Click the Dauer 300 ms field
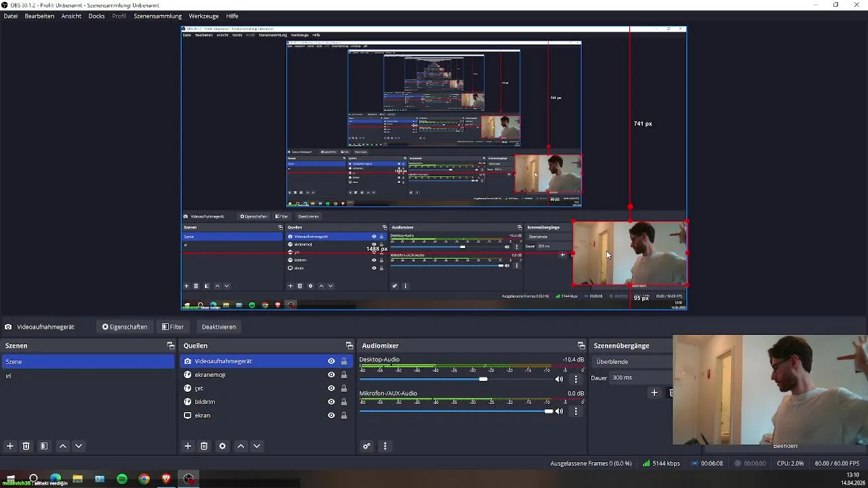 (x=641, y=378)
